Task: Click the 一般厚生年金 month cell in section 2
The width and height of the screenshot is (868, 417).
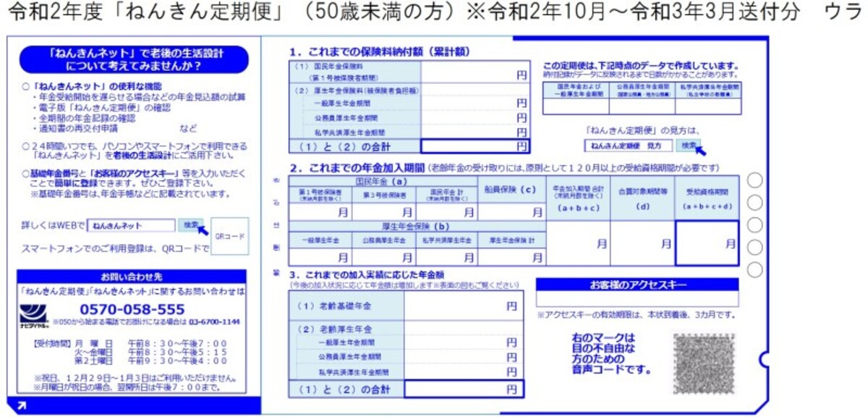Action: [320, 257]
